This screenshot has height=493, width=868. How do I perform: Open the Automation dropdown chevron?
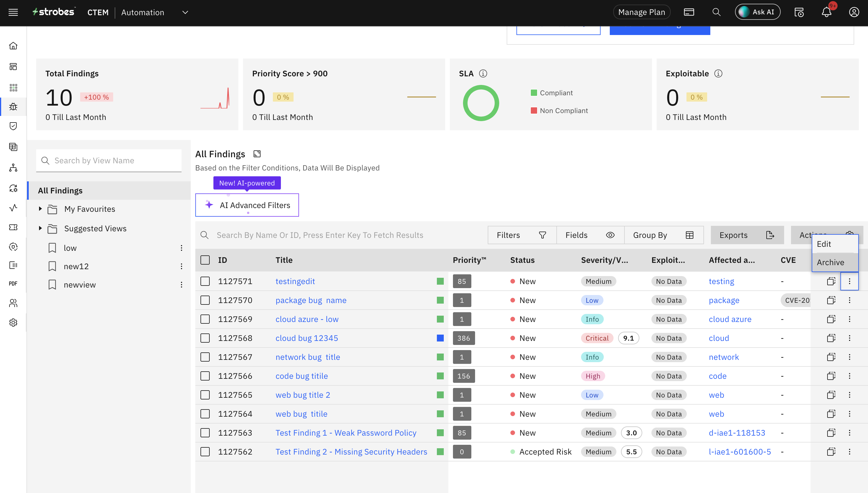coord(185,13)
